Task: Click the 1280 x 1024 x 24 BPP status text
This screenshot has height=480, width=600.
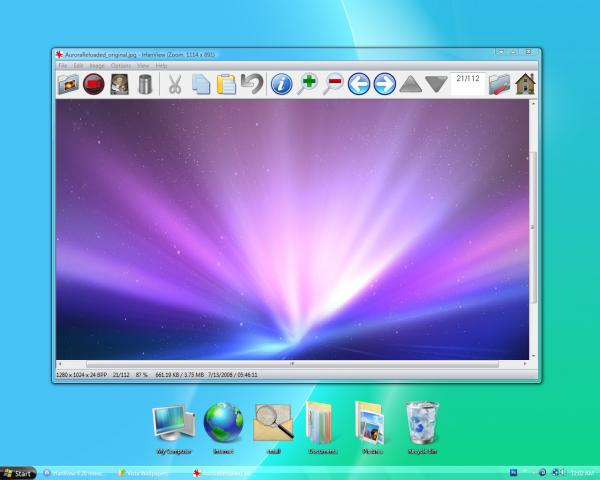Action: (x=81, y=375)
